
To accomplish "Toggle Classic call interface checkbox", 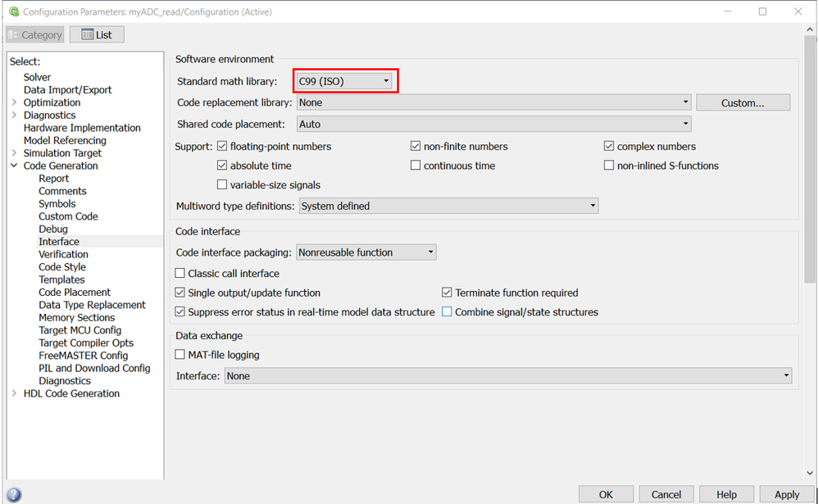I will 180,274.
